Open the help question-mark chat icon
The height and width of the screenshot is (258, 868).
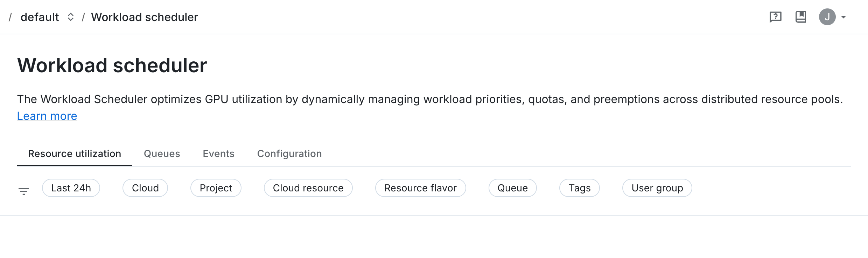(775, 17)
